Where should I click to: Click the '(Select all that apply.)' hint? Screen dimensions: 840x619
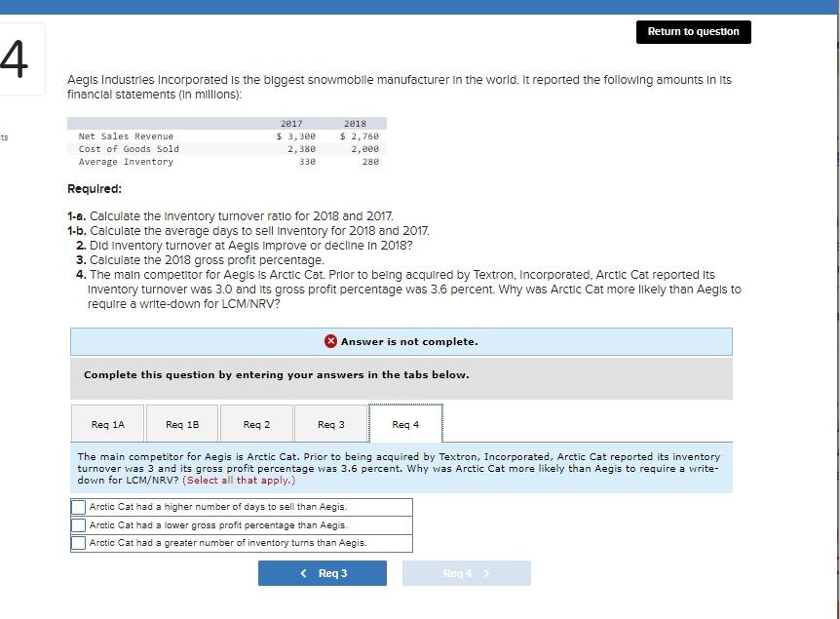click(239, 480)
